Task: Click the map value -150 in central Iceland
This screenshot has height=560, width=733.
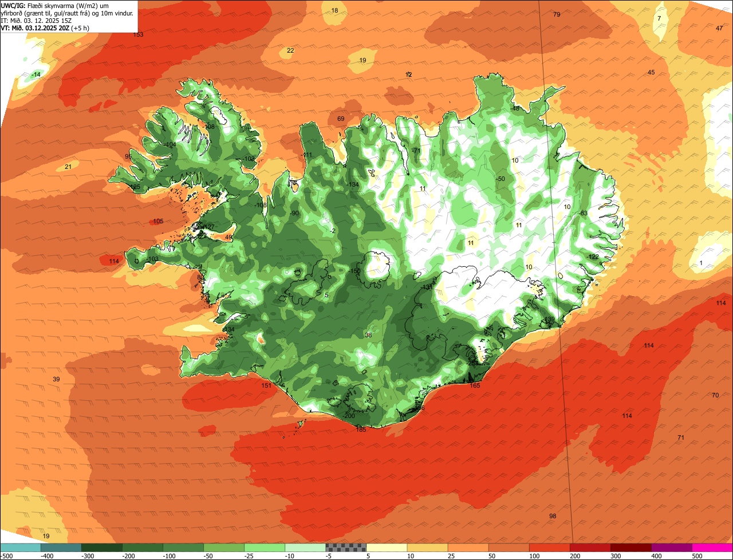Action: [355, 271]
